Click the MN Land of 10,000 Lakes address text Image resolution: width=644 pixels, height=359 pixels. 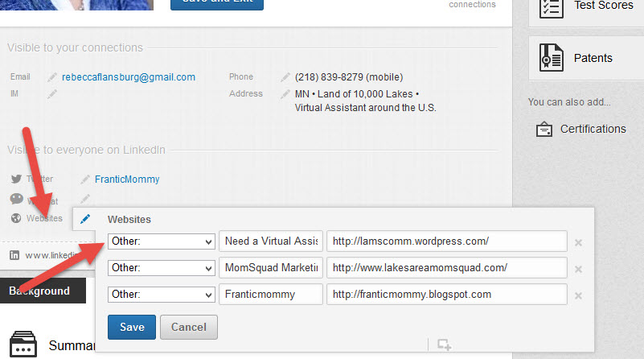[357, 93]
